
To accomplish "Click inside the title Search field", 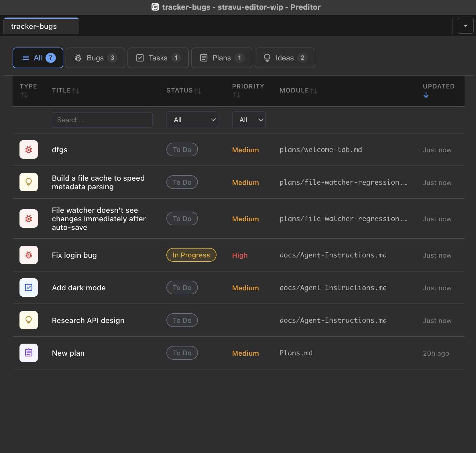I will coord(102,120).
